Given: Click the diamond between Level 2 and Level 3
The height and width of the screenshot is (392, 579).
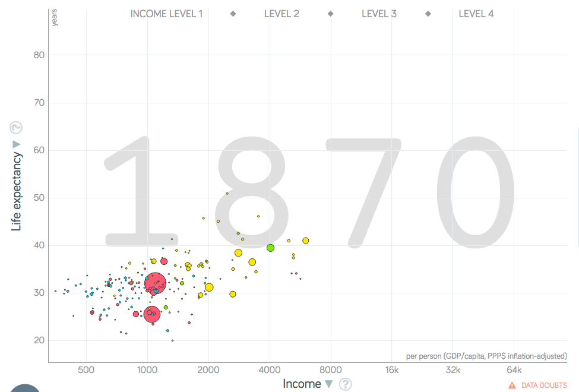Looking at the screenshot, I should coord(330,14).
